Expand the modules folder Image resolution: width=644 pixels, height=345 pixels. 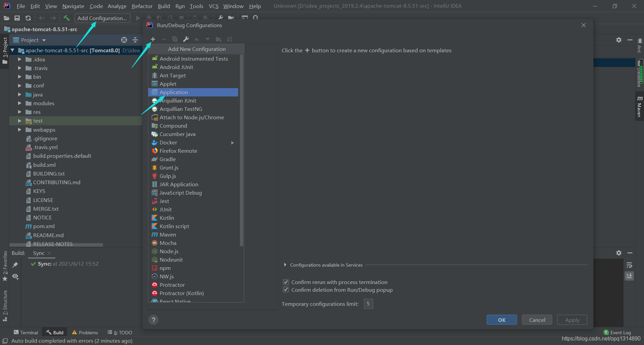[19, 103]
